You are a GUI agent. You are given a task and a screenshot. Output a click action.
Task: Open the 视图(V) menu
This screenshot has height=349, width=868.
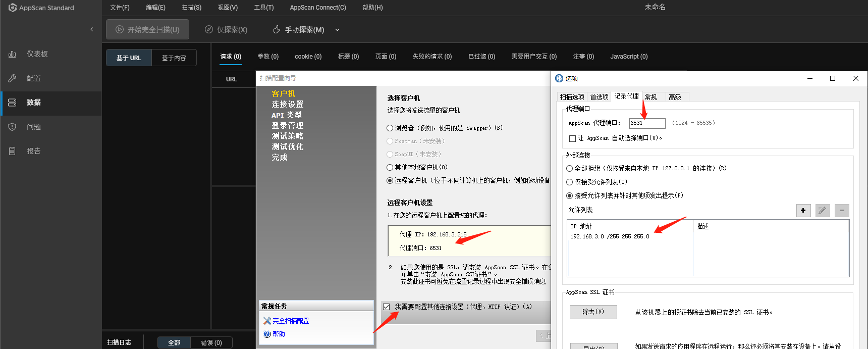(228, 8)
